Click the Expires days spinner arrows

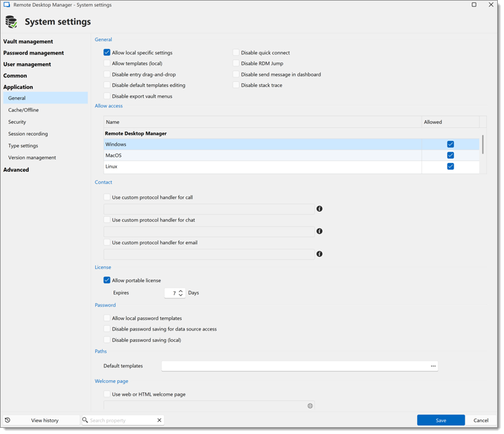click(x=181, y=293)
